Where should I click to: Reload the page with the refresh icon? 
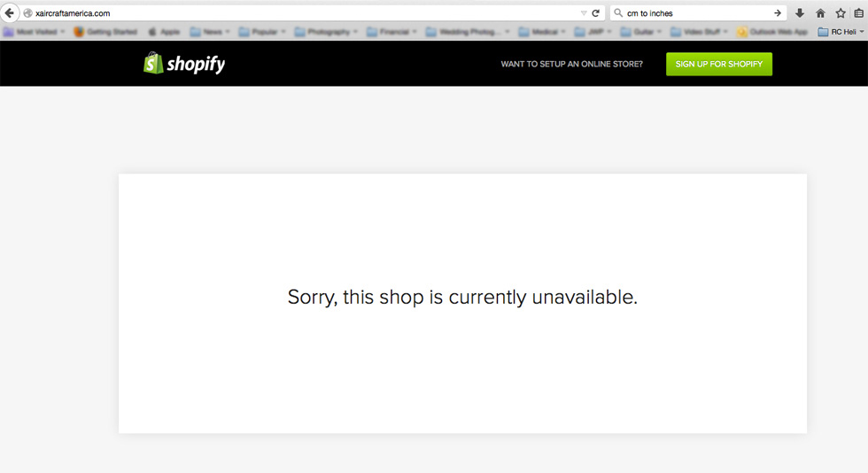pos(595,12)
